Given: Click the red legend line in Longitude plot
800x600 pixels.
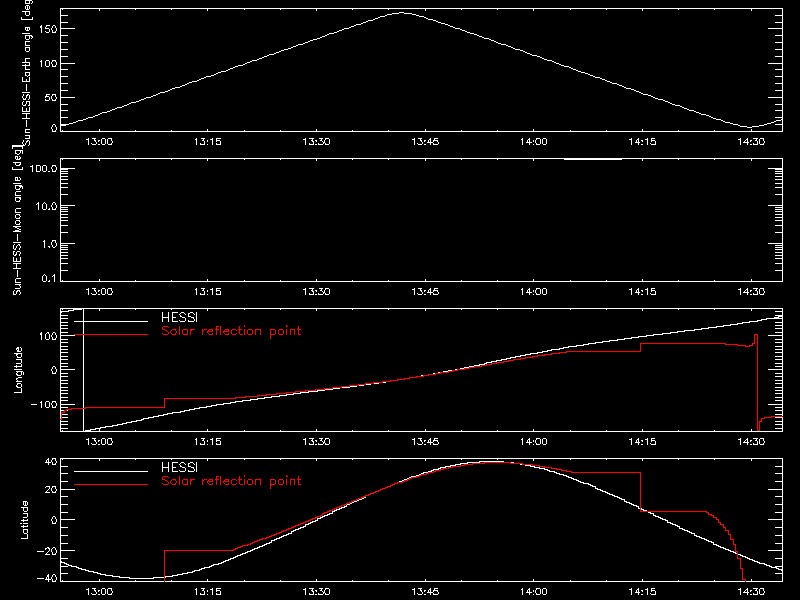Looking at the screenshot, I should (x=111, y=335).
